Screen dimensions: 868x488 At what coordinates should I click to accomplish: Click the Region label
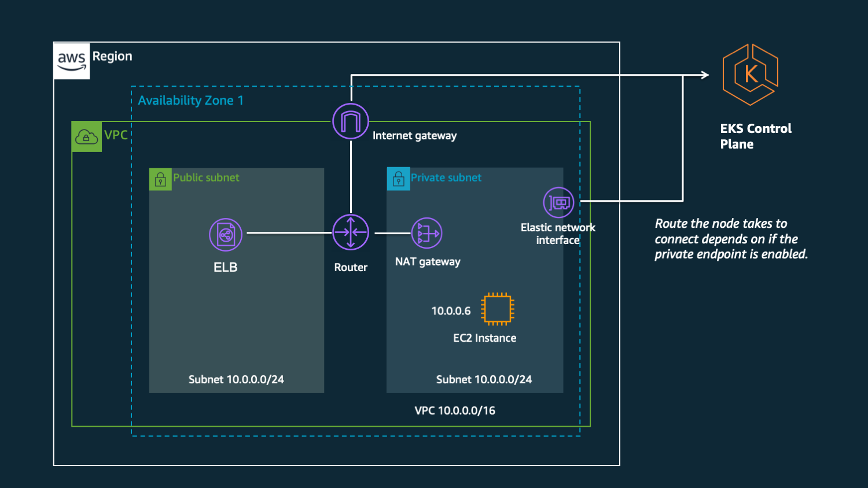pyautogui.click(x=112, y=56)
